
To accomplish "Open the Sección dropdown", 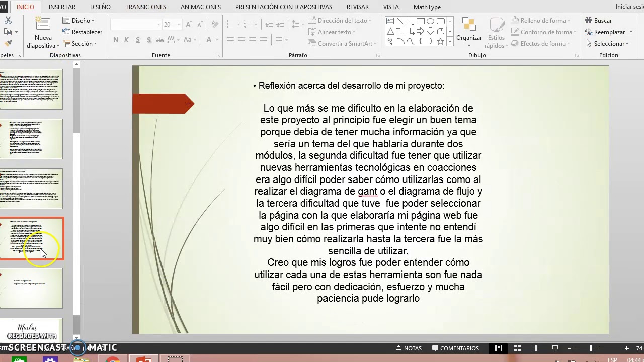I will coord(79,44).
